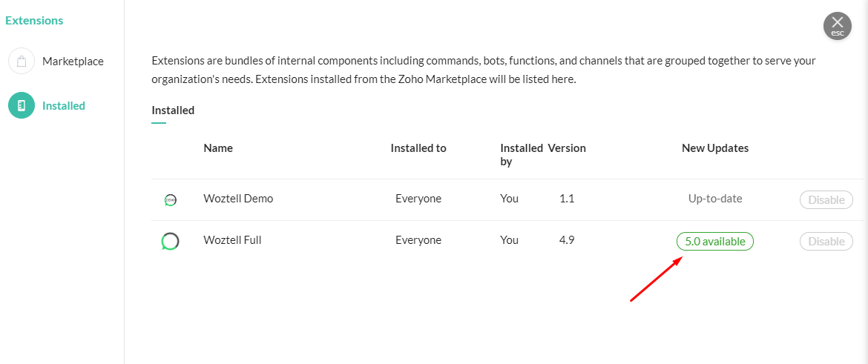Update Woztell Full to 5.0

pos(714,242)
